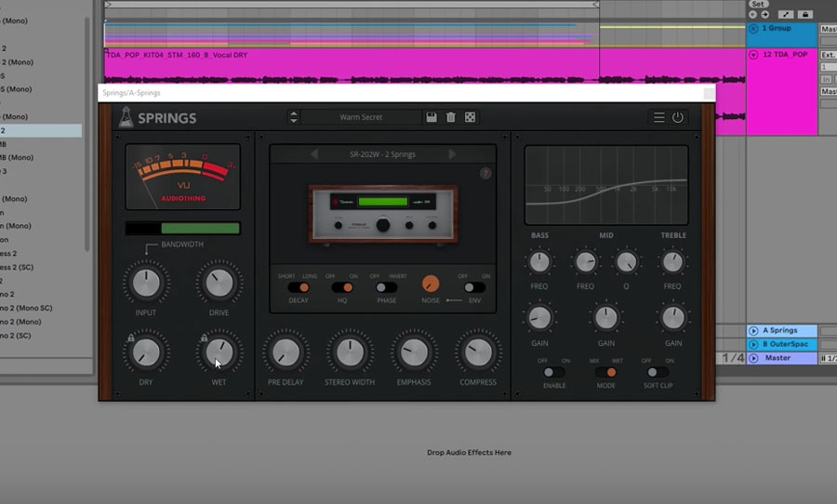Click lock icon beside WET knob
837x504 pixels.
(204, 338)
